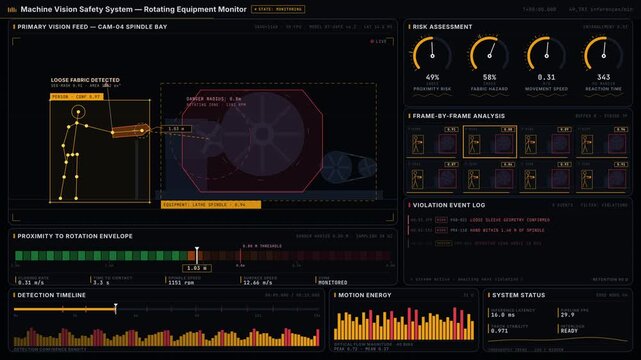Click the DANGER RADIUS label in rotating zone
Screen dimensions: 641x360
point(214,99)
